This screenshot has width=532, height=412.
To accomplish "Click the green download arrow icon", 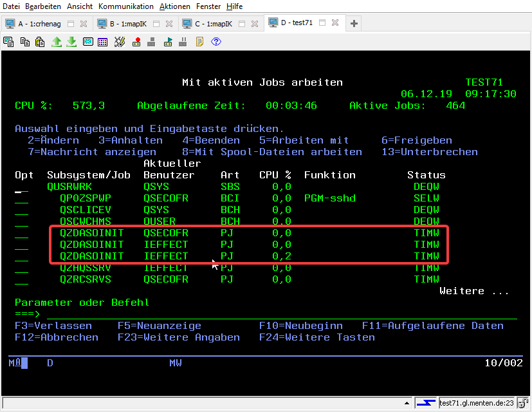I will 71,42.
